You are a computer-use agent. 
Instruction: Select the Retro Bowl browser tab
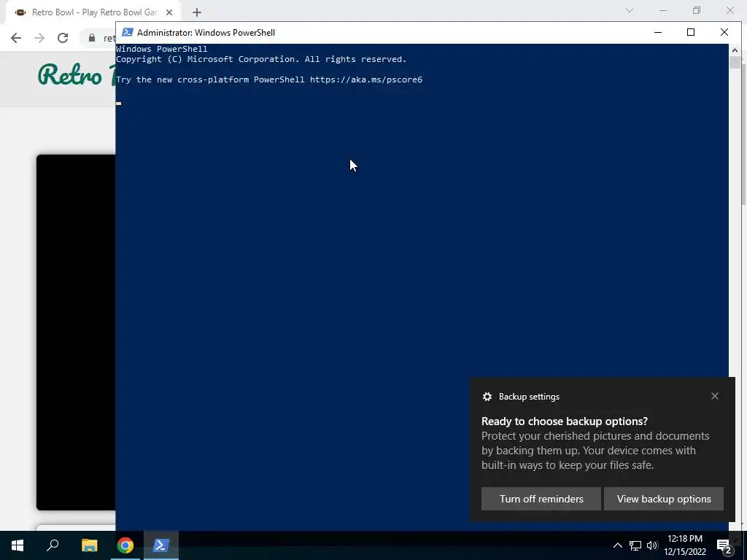(x=93, y=12)
